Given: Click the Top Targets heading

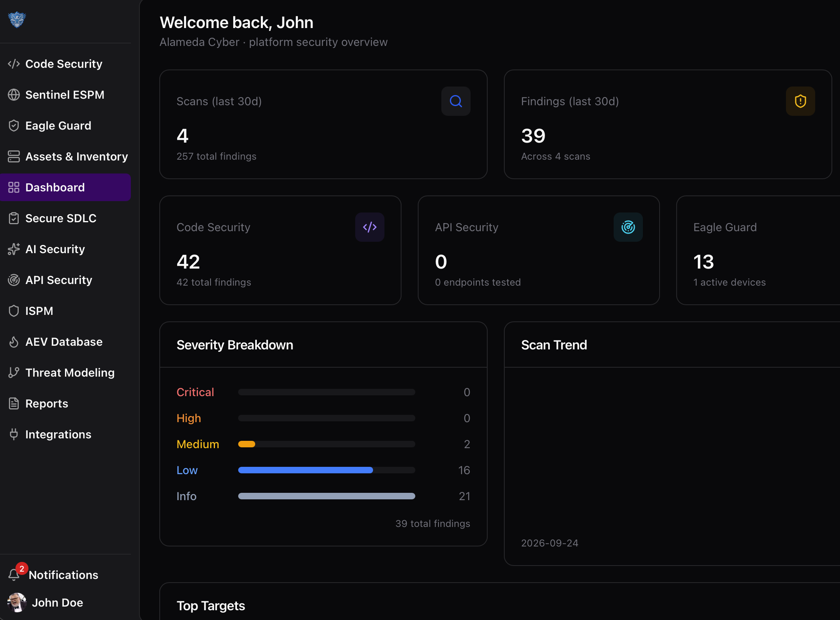Looking at the screenshot, I should tap(211, 606).
